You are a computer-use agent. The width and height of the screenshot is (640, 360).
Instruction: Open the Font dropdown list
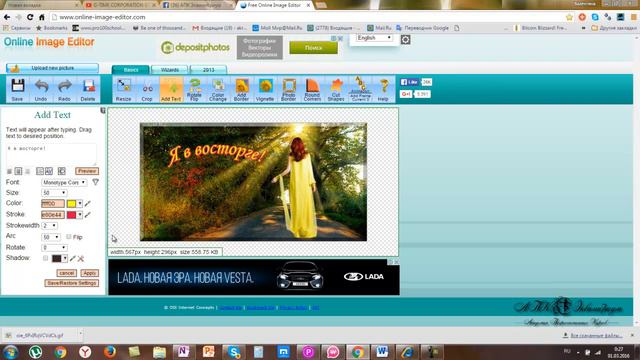tap(64, 182)
